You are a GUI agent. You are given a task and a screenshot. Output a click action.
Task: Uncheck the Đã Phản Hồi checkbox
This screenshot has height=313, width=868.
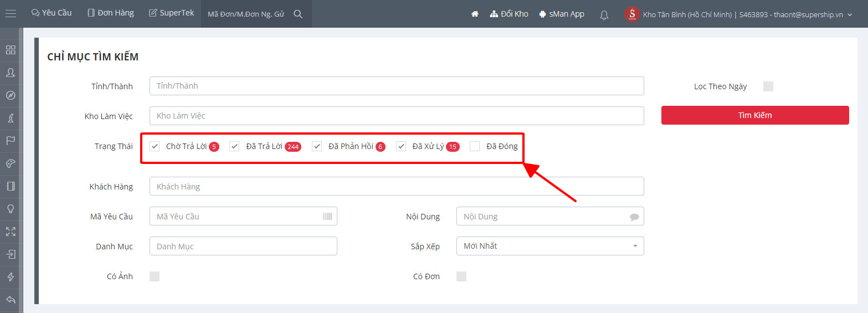pos(317,146)
